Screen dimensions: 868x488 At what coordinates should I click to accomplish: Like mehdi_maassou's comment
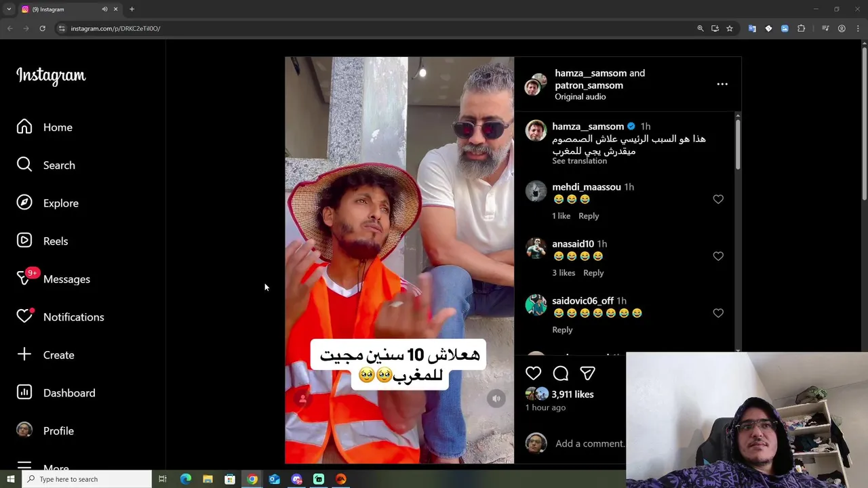[x=718, y=199]
